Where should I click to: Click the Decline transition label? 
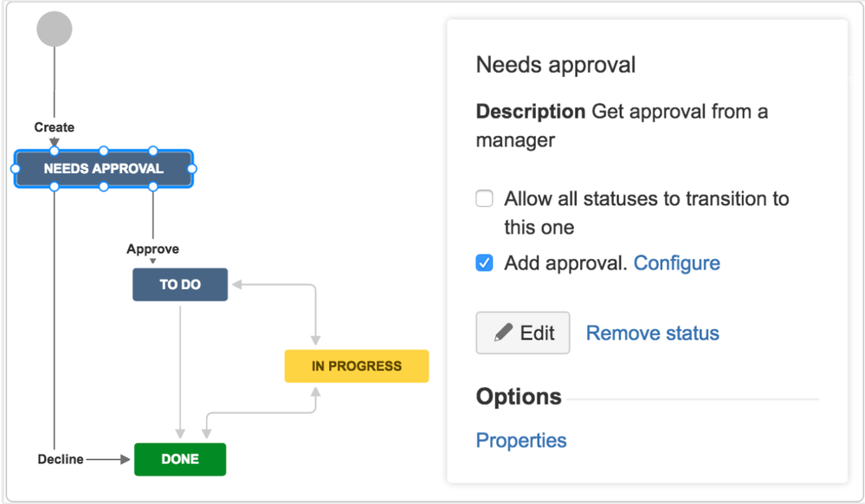point(61,459)
